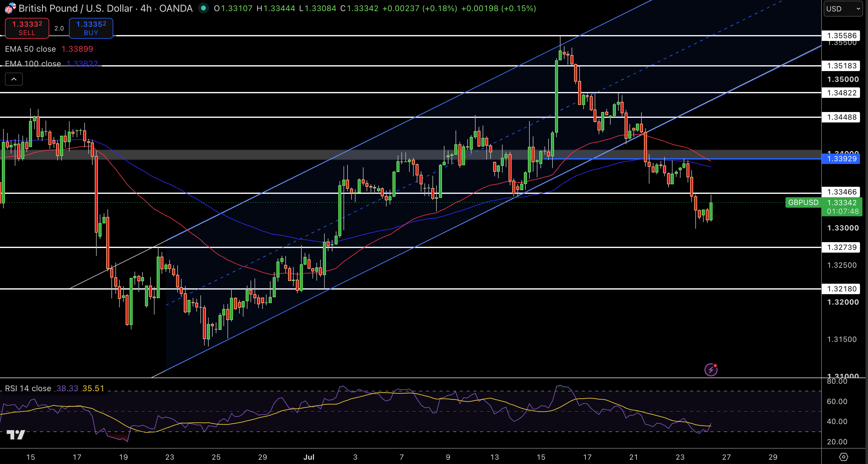The image size is (868, 464).
Task: Click the close price C1.33342 value
Action: (359, 8)
